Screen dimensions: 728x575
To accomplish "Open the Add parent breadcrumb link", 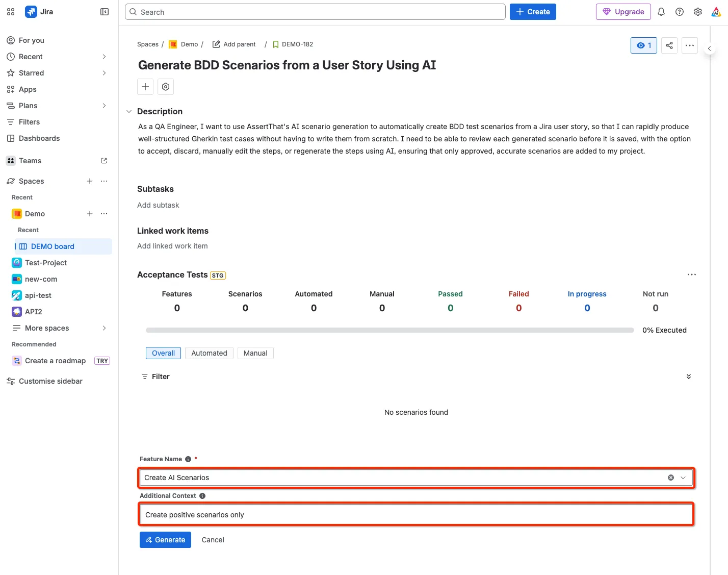I will [x=234, y=44].
